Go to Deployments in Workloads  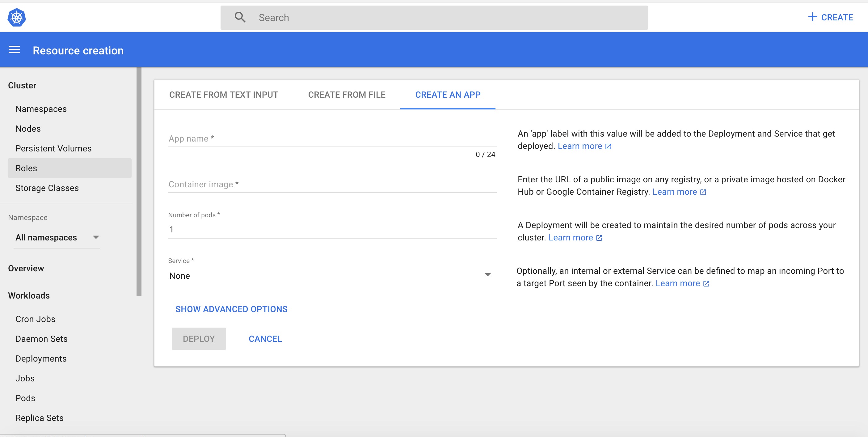pyautogui.click(x=41, y=359)
